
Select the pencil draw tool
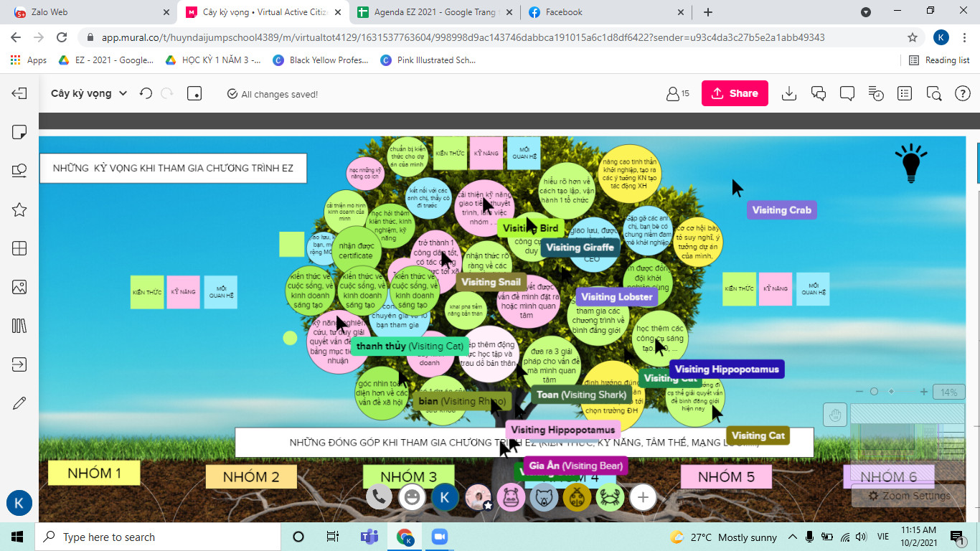[19, 403]
